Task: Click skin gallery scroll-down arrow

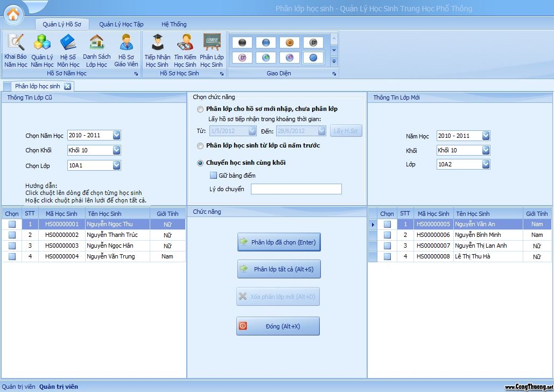Action: click(x=334, y=50)
